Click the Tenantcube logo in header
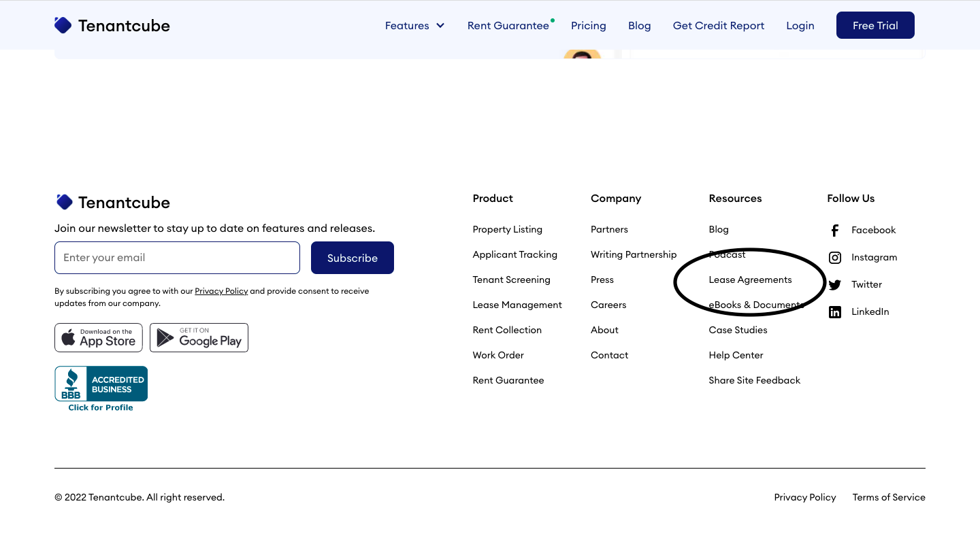This screenshot has width=980, height=559. click(x=112, y=25)
